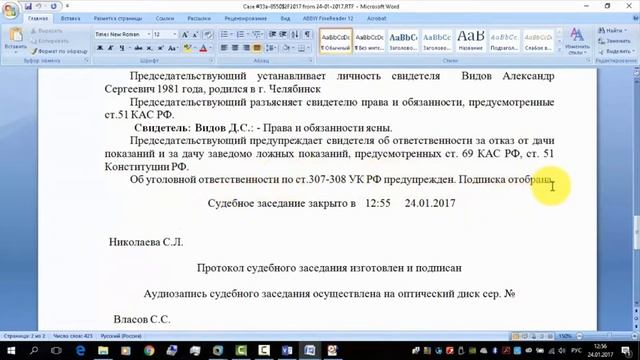Screen dimensions: 640x360
Task: Toggle Strikethrough formatting
Action: pos(138,48)
